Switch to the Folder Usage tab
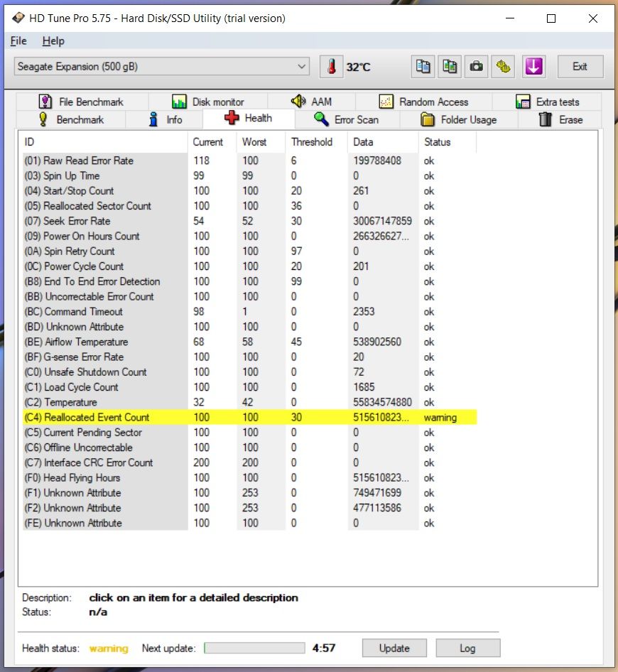 (458, 119)
